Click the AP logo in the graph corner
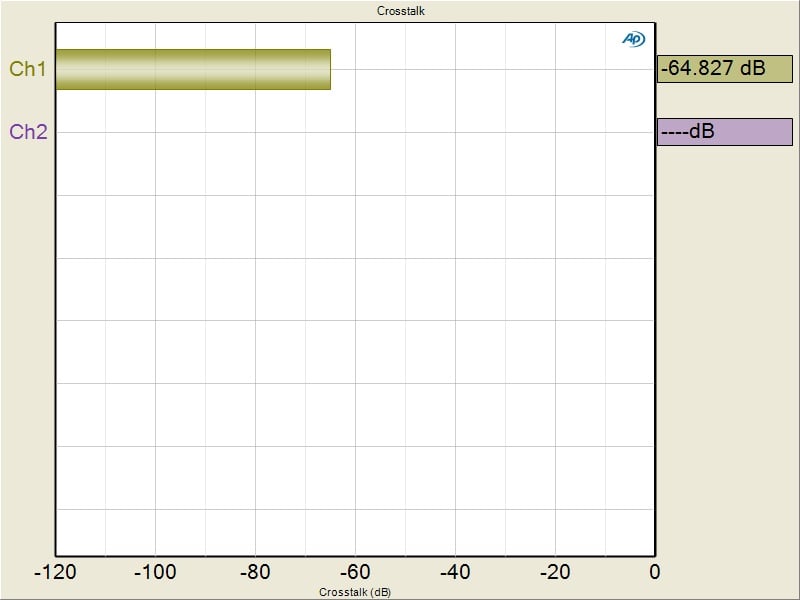The height and width of the screenshot is (600, 800). coord(633,38)
